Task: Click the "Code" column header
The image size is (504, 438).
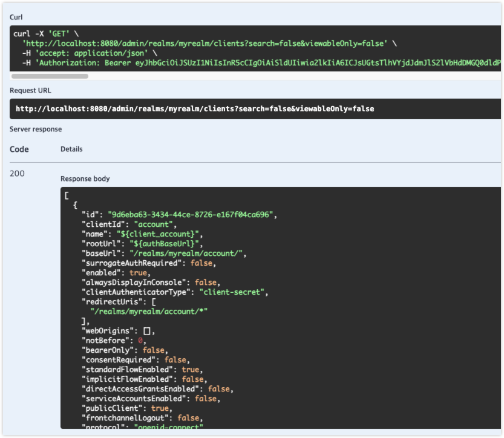Action: [19, 149]
